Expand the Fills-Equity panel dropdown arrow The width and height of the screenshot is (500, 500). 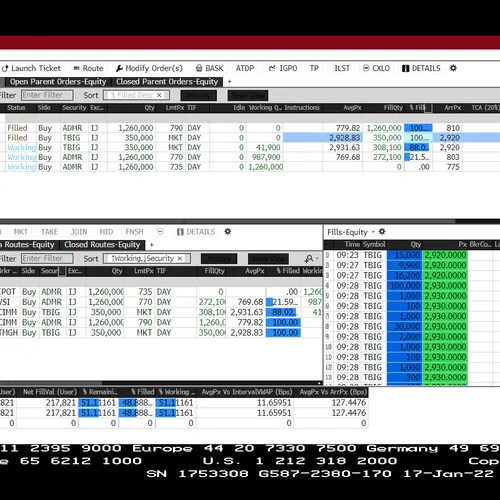coord(373,232)
